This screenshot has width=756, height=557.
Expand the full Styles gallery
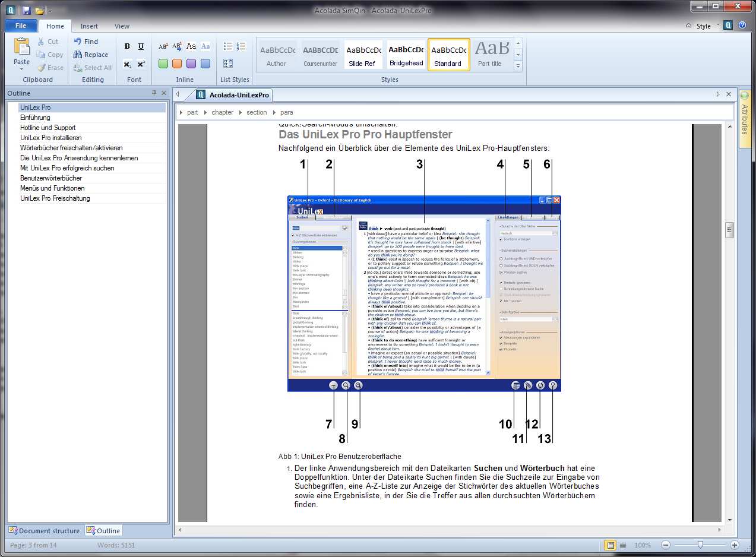tap(518, 66)
